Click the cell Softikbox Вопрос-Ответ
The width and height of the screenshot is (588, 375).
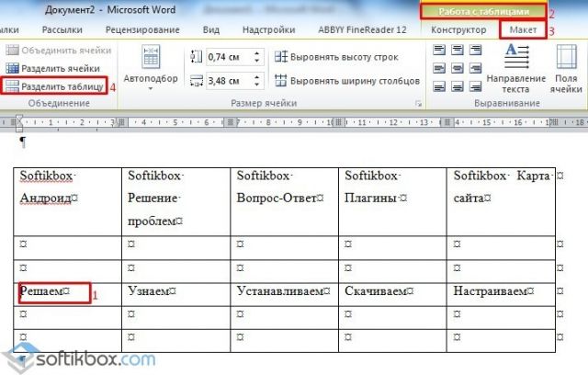click(285, 202)
